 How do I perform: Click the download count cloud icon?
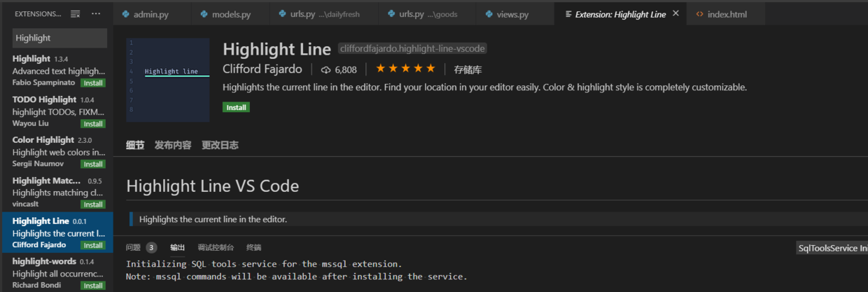(325, 69)
